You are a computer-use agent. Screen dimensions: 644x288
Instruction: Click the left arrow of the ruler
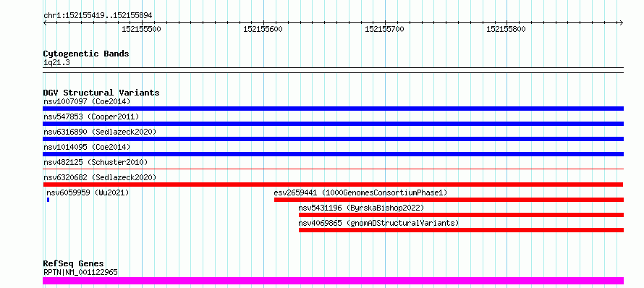coord(45,22)
